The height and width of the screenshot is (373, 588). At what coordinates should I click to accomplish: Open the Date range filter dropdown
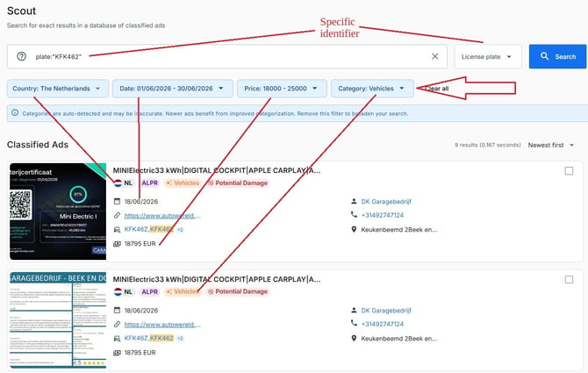173,89
